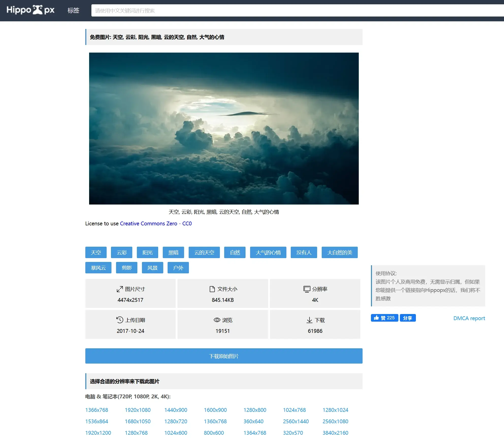The image size is (504, 438).
Task: Download the 3840x2160 resolution version
Action: (335, 433)
